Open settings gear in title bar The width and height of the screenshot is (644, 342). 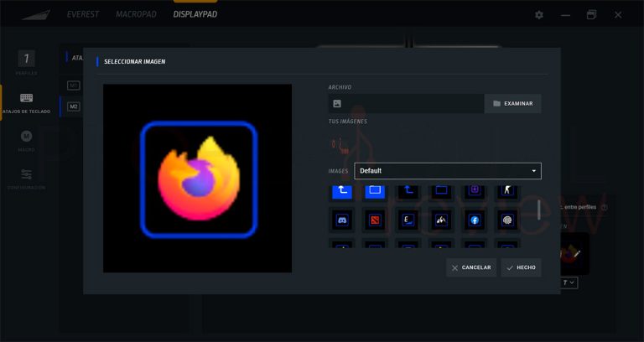tap(539, 15)
